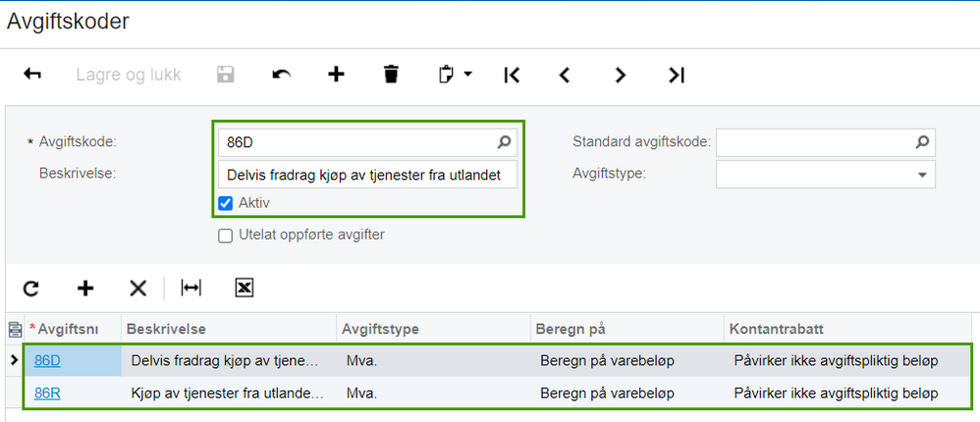Add grid row with lower plus icon

[85, 288]
